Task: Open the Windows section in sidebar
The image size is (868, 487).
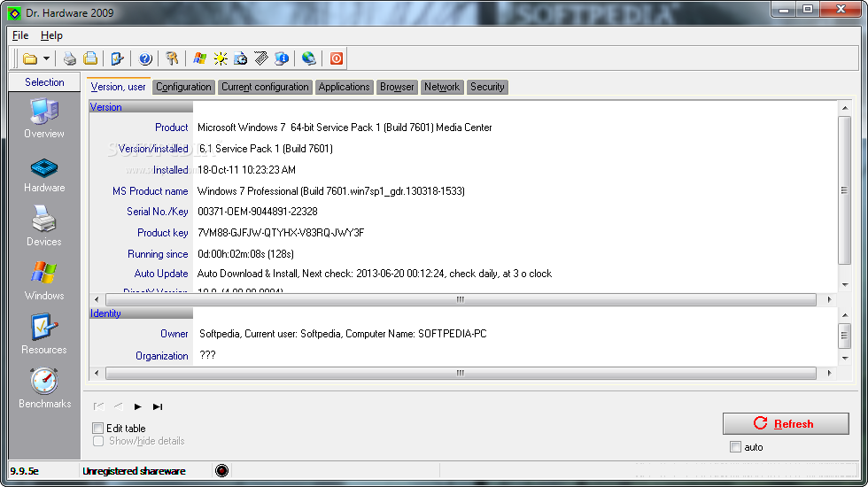Action: click(44, 281)
